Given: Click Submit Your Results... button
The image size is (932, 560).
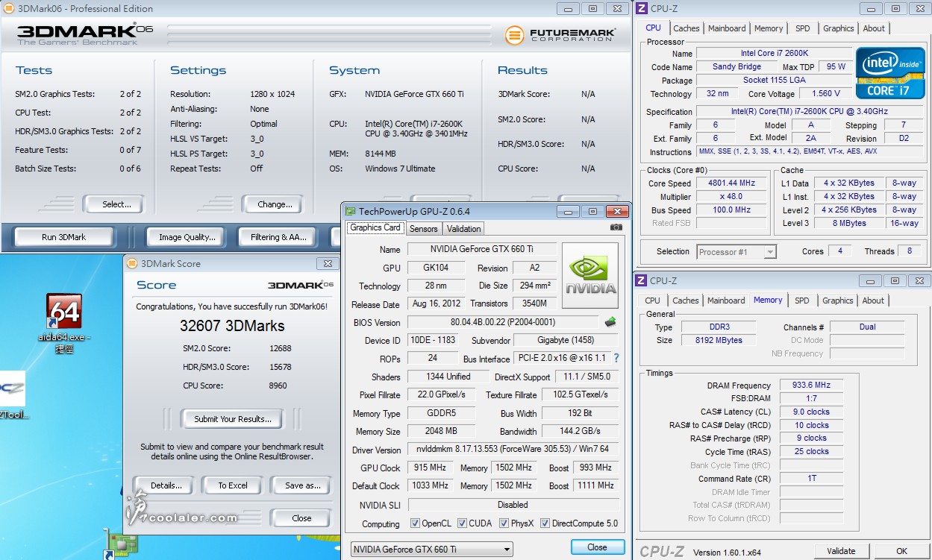Looking at the screenshot, I should pos(233,419).
